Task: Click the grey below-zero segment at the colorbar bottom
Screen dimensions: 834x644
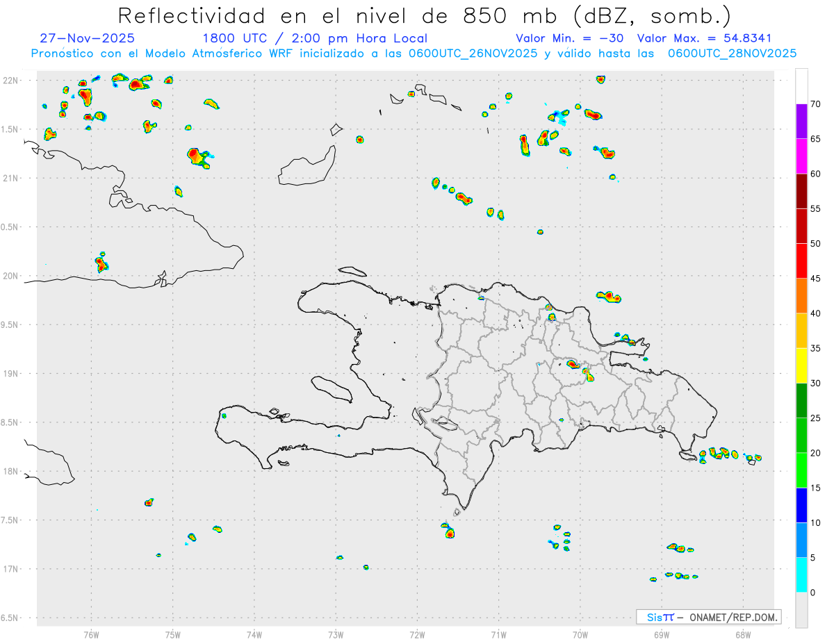Action: (x=801, y=610)
